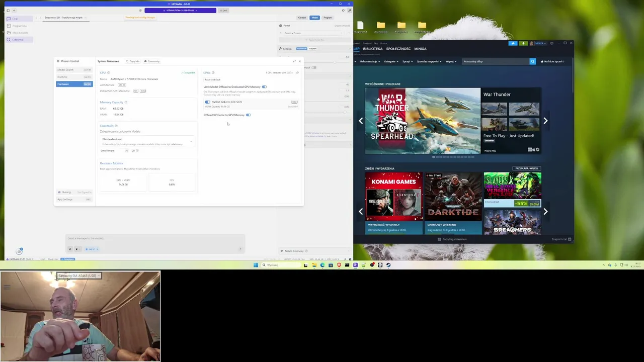Go to previous discounts page arrow in Steam
The image size is (644, 362).
point(361,212)
